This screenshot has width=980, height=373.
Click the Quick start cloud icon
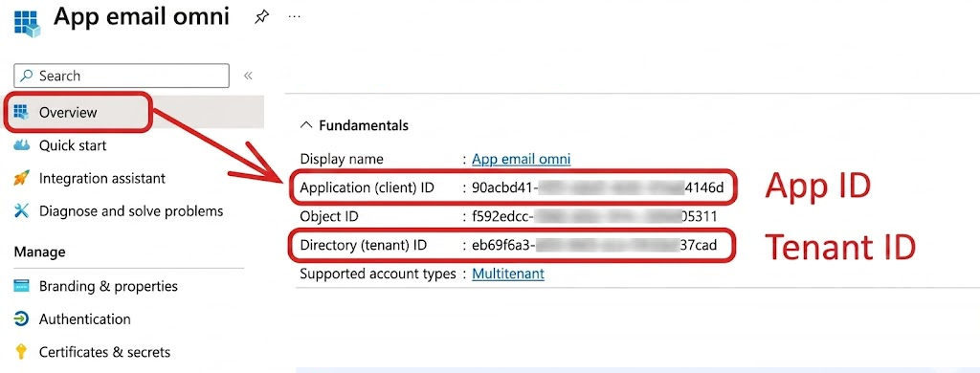click(x=21, y=145)
